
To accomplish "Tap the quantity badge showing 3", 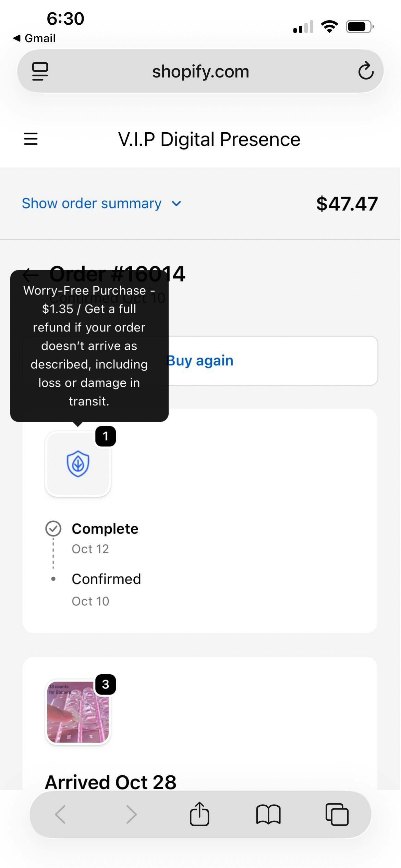I will click(x=105, y=684).
